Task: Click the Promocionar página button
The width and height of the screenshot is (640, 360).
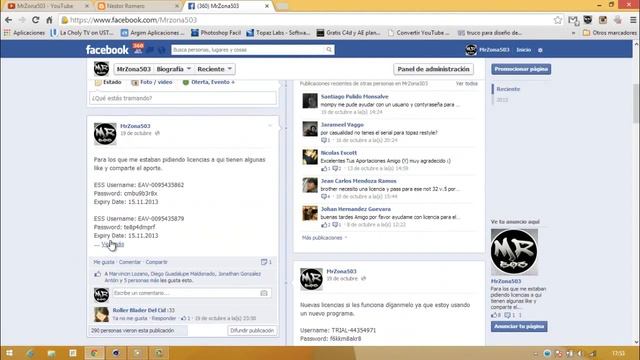Action: 521,69
